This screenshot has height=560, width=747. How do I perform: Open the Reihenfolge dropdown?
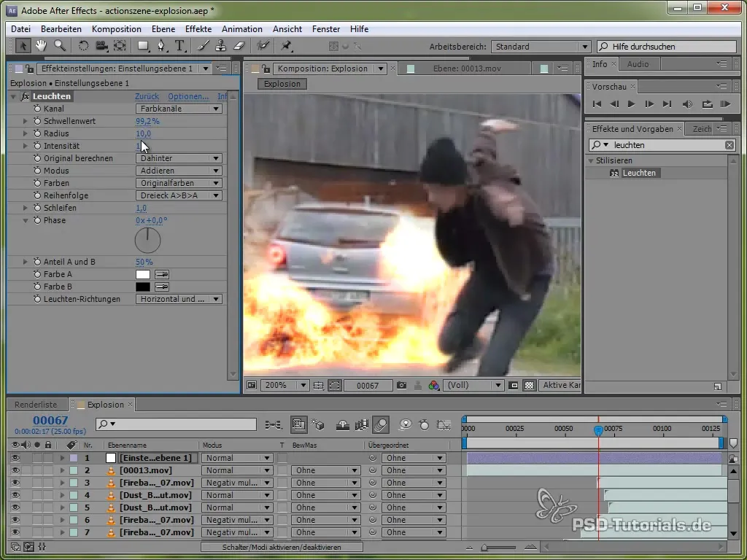coord(179,195)
